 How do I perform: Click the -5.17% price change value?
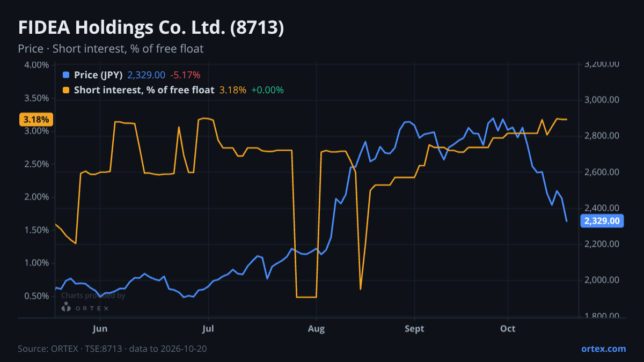coord(185,75)
